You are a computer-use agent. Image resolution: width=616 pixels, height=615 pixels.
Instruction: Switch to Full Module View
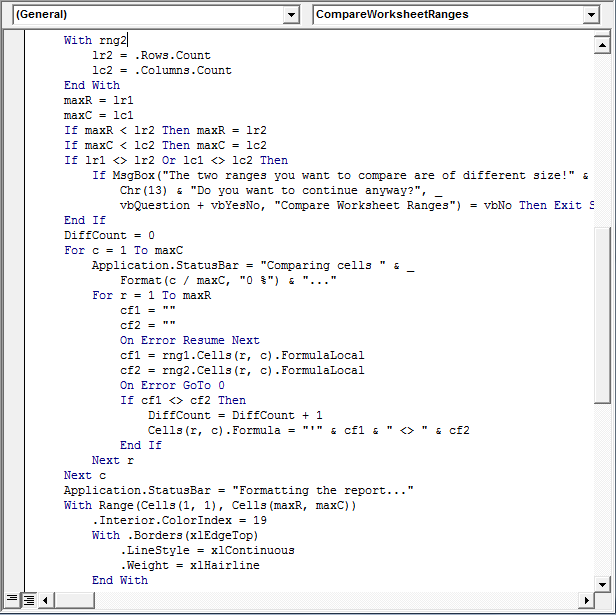click(x=29, y=599)
